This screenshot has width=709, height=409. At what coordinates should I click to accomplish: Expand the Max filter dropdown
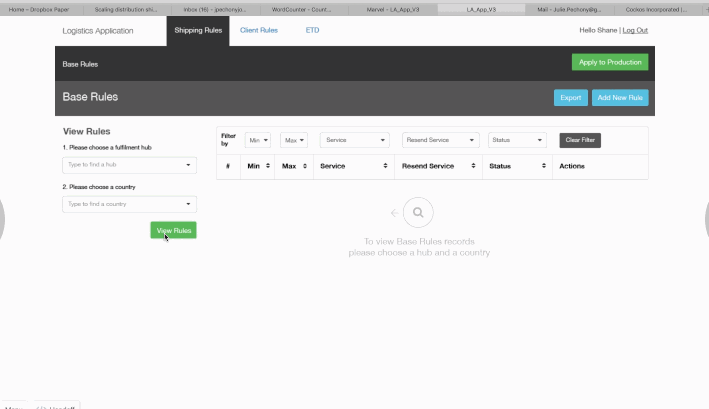click(294, 140)
